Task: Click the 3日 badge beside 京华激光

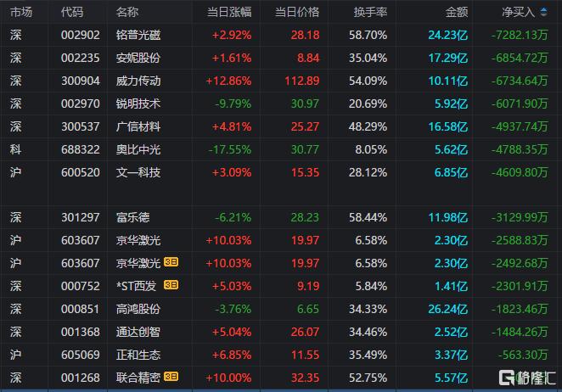Action: tap(171, 262)
